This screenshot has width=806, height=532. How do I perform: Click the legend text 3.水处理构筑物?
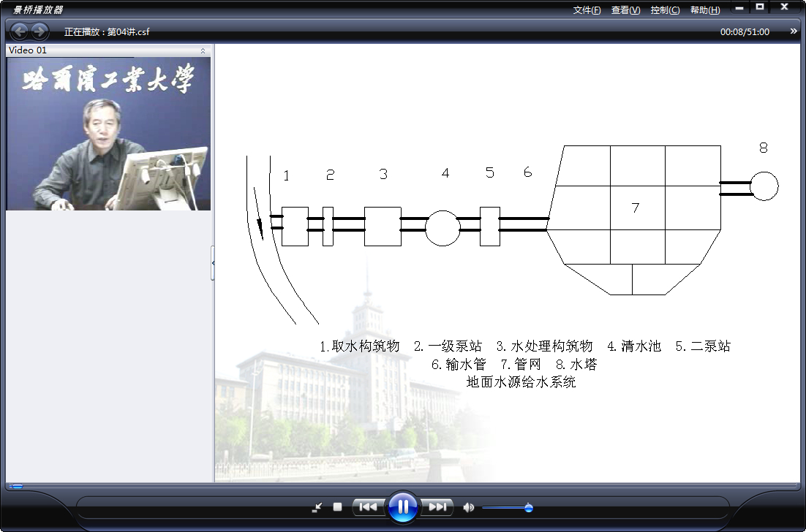pyautogui.click(x=544, y=346)
